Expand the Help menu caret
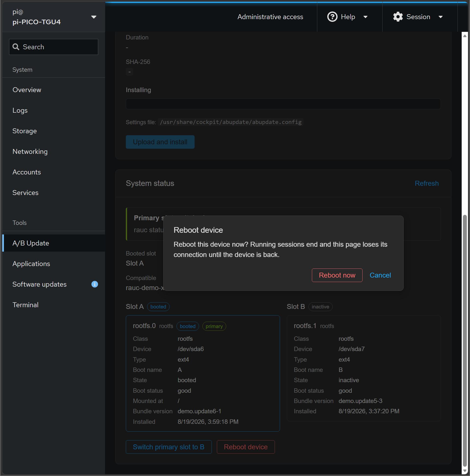The height and width of the screenshot is (476, 470). (x=365, y=17)
